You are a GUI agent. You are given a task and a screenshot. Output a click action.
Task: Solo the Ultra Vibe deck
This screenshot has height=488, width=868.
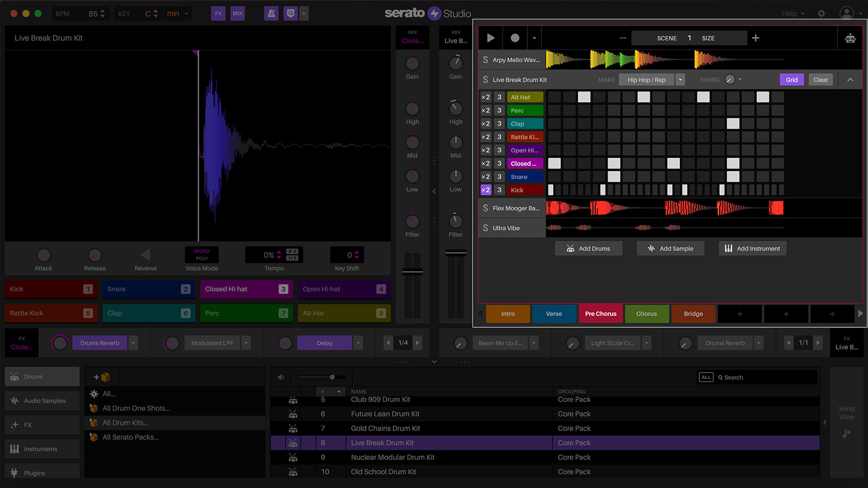pyautogui.click(x=486, y=228)
